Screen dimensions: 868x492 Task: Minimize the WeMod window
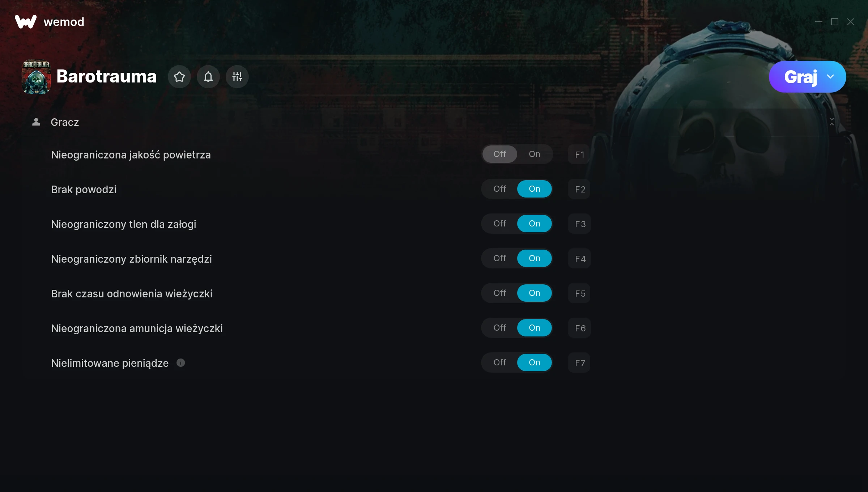[819, 22]
